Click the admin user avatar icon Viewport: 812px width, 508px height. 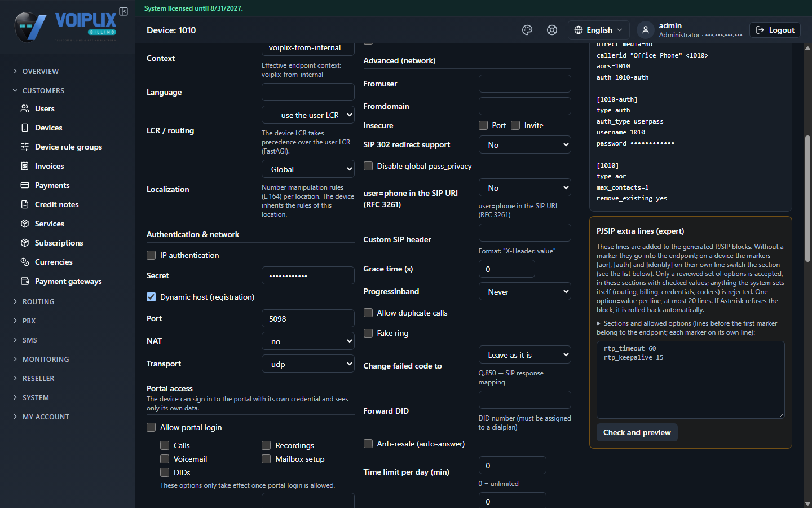[646, 30]
